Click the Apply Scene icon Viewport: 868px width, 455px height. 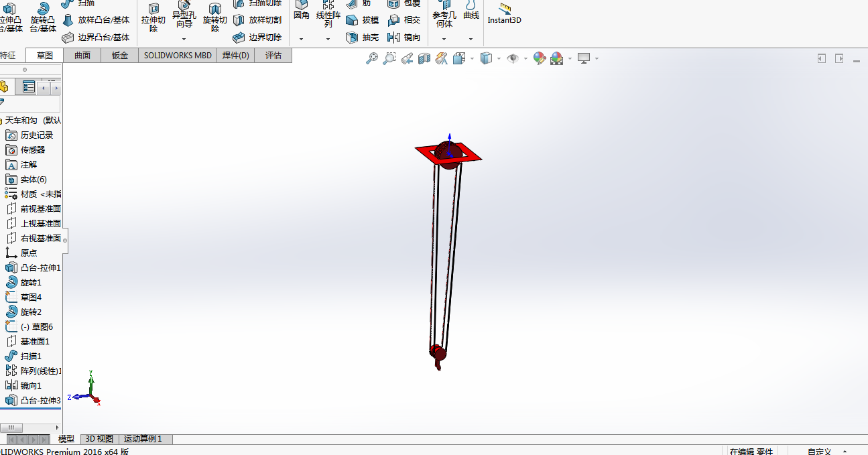click(x=557, y=59)
